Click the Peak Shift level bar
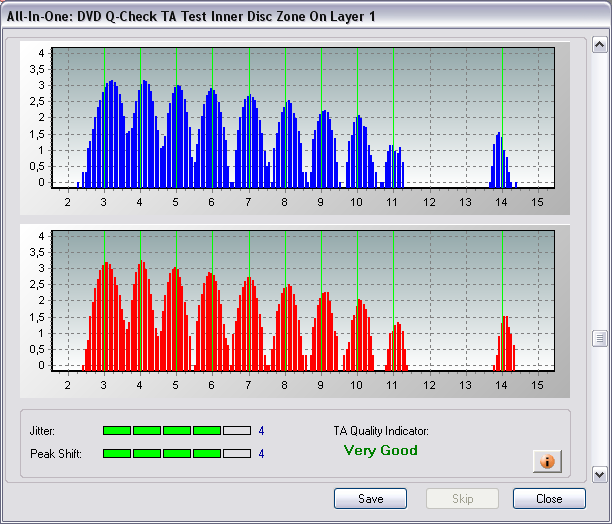The width and height of the screenshot is (612, 524). pyautogui.click(x=177, y=453)
